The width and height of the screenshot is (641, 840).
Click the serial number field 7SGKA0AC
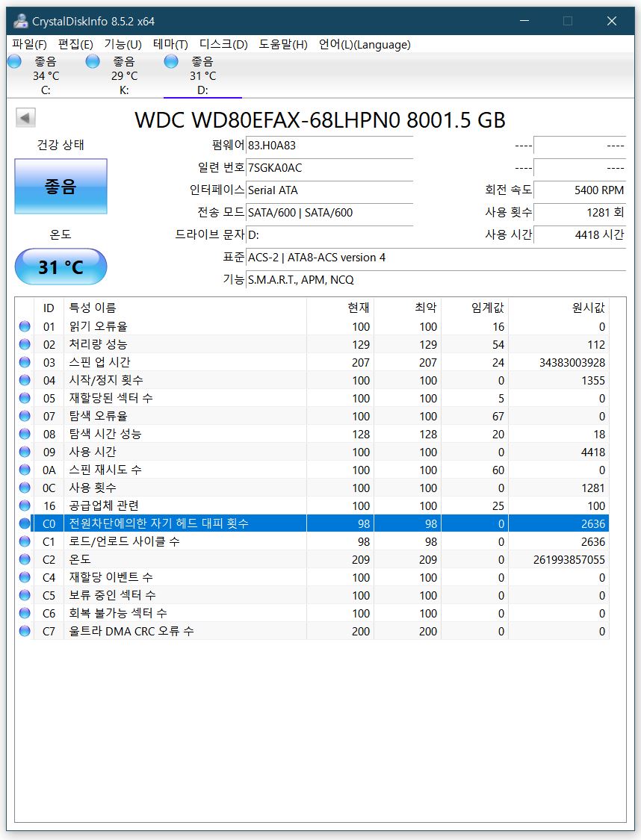(329, 168)
